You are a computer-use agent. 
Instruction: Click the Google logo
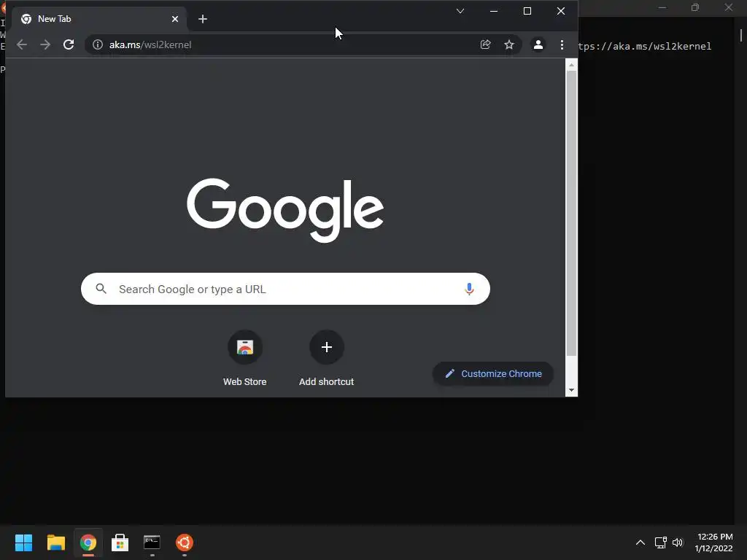[285, 210]
